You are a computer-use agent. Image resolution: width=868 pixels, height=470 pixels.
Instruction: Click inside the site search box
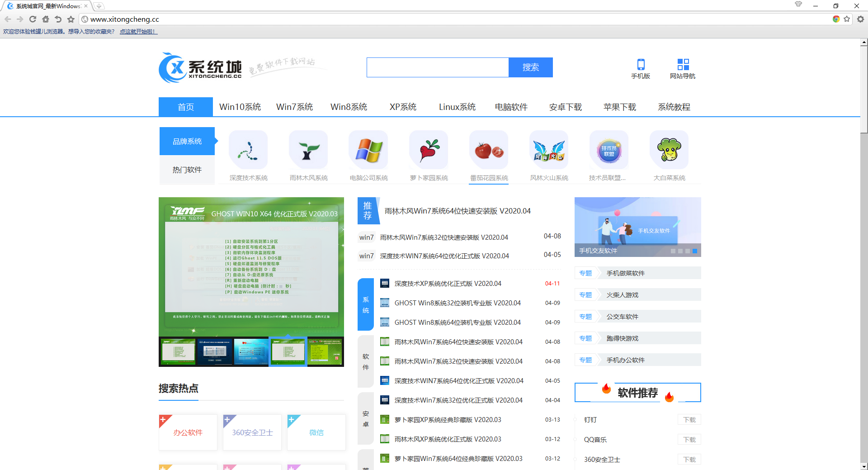pyautogui.click(x=438, y=67)
